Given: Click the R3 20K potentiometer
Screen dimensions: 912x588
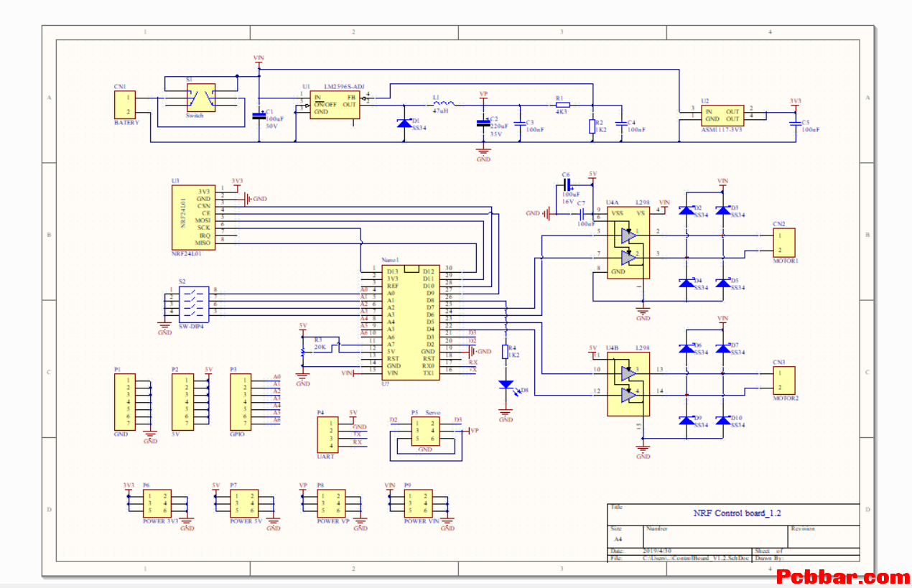Looking at the screenshot, I should pos(320,346).
